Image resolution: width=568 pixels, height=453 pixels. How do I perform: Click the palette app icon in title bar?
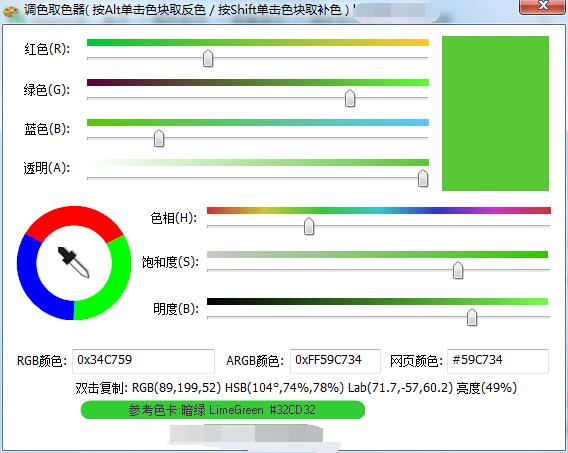[10, 10]
